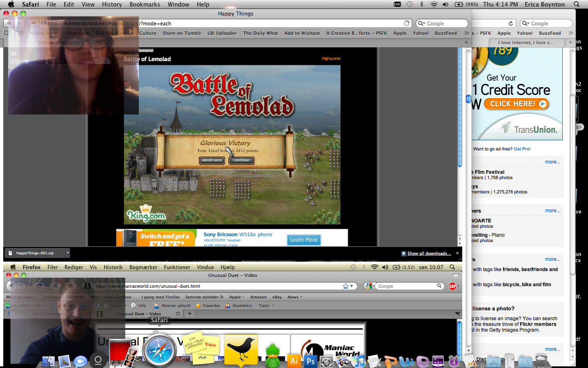The image size is (588, 368).
Task: Open the Trash in the Dock
Action: [541, 361]
